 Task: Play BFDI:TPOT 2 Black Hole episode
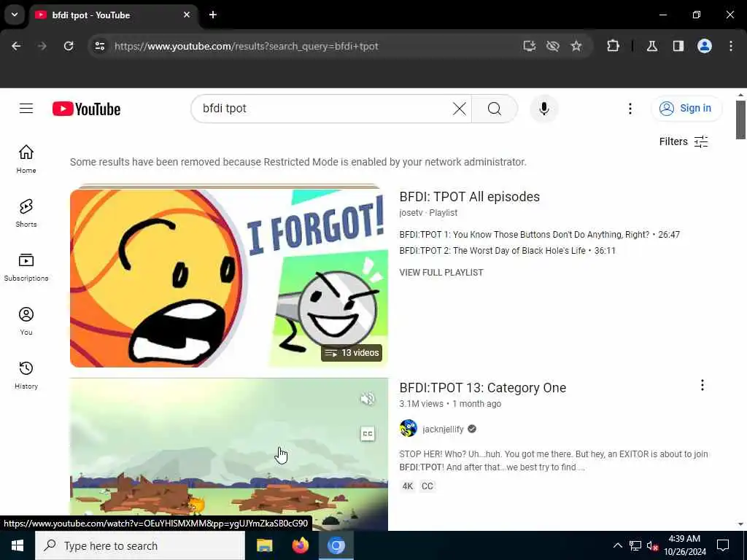[507, 251]
